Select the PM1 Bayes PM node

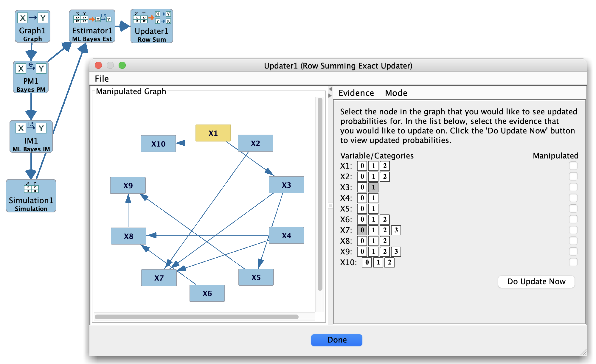[x=31, y=77]
